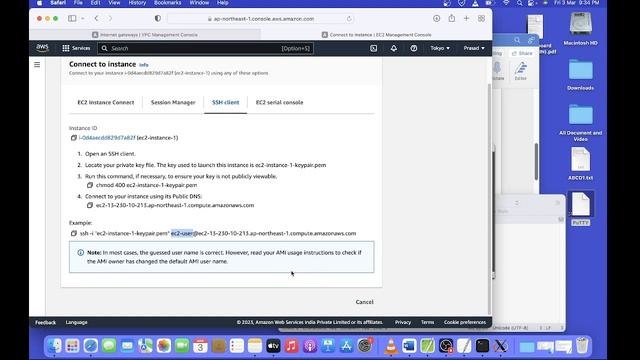Click Safari privacy shield icon
The image size is (640, 360).
coord(158,18)
